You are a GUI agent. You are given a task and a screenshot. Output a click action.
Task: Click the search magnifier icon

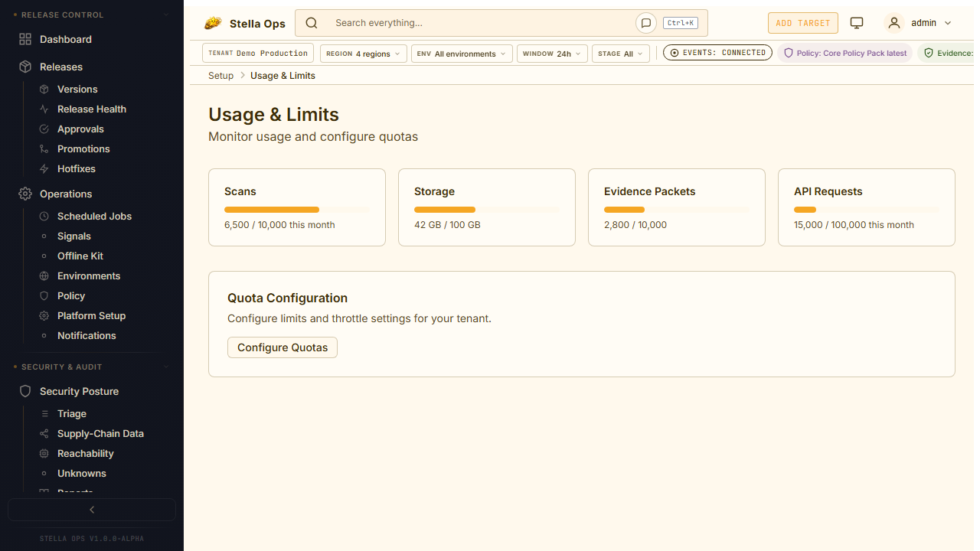[x=312, y=23]
